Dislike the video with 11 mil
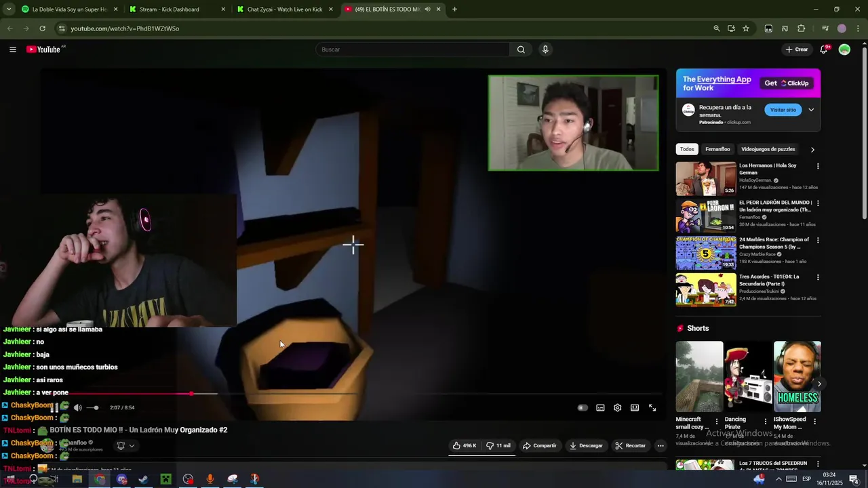The image size is (868, 488). coord(498,445)
